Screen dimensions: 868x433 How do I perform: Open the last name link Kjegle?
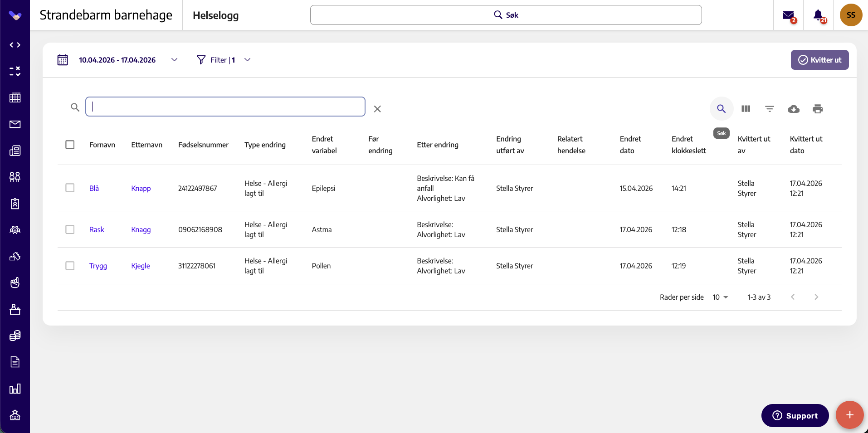pyautogui.click(x=141, y=266)
